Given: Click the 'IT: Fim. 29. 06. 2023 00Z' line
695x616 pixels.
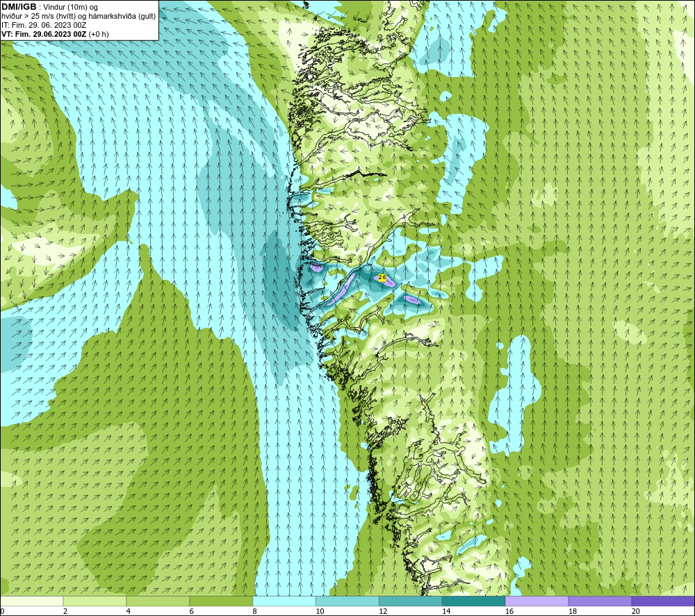Looking at the screenshot, I should pyautogui.click(x=44, y=25).
